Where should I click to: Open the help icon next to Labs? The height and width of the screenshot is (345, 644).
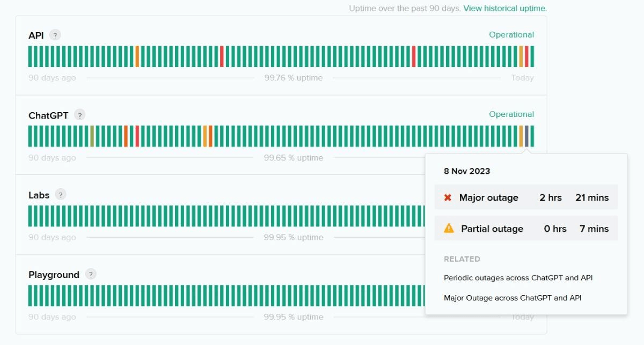pos(61,195)
